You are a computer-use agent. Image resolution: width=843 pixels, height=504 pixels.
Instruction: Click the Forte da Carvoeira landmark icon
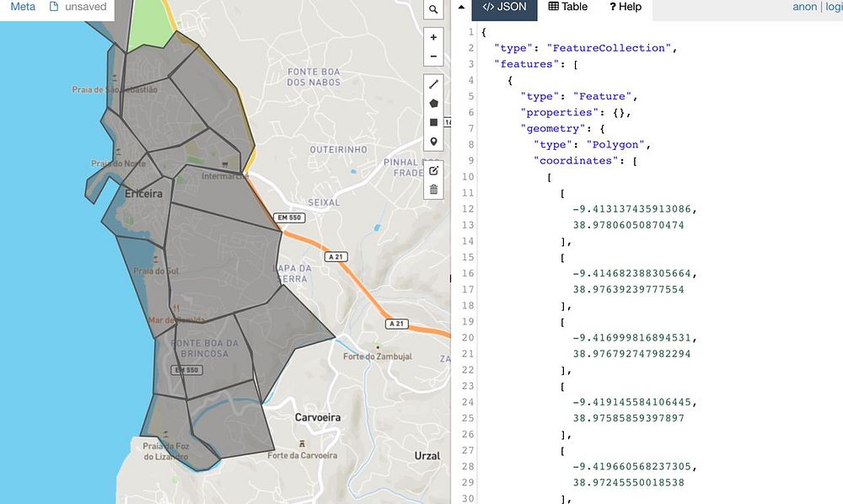[x=302, y=444]
